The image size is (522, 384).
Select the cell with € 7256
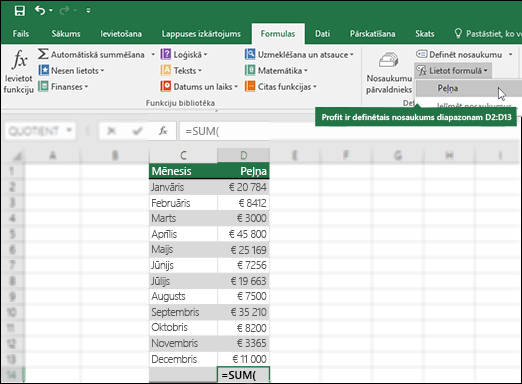coord(244,265)
